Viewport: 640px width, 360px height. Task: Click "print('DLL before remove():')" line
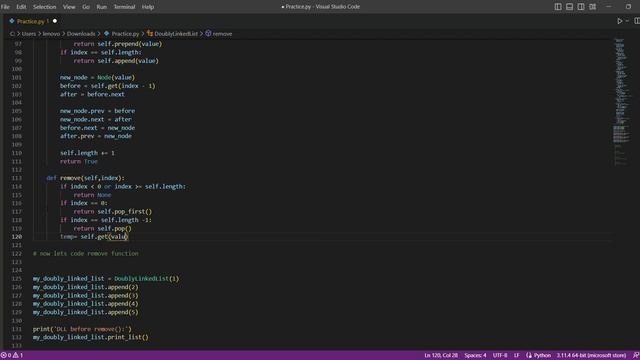point(82,329)
